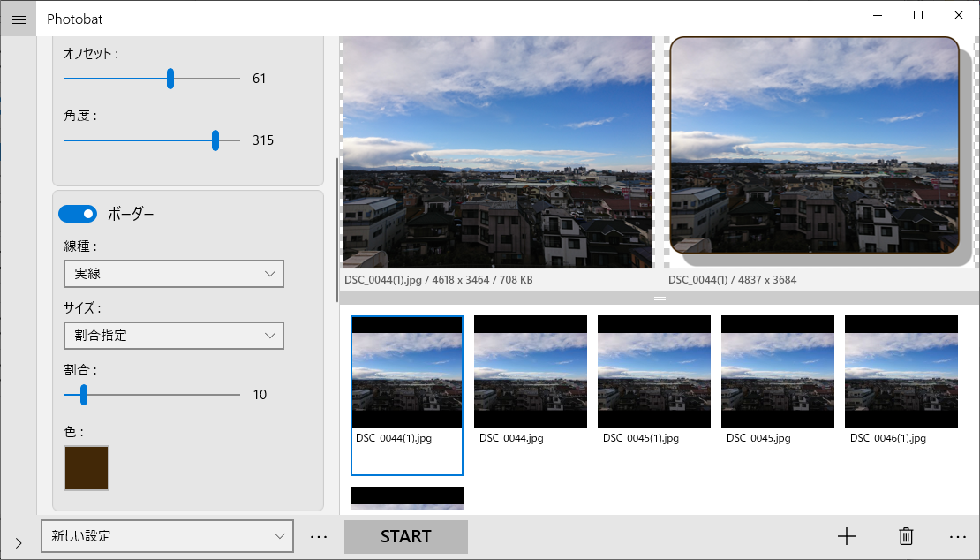The height and width of the screenshot is (560, 980).
Task: Click the splitter handle between preview and thumbnails
Action: (x=660, y=299)
